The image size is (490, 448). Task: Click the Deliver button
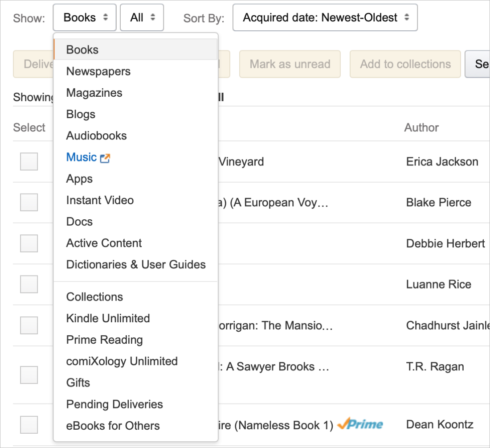click(33, 64)
